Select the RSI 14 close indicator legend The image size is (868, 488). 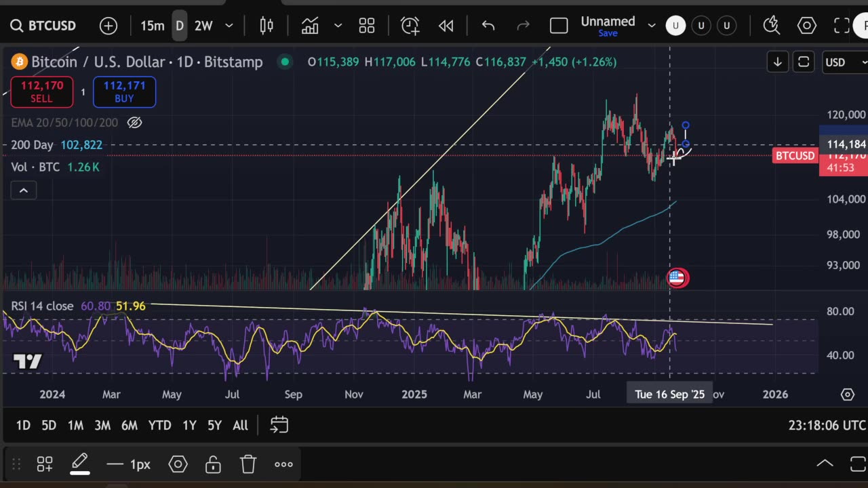click(42, 306)
